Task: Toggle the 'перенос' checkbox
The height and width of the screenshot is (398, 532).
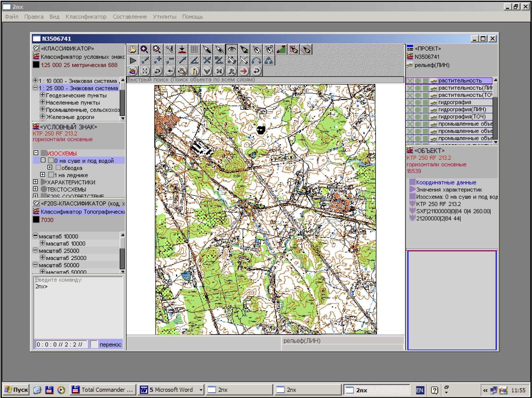Action: [x=94, y=344]
